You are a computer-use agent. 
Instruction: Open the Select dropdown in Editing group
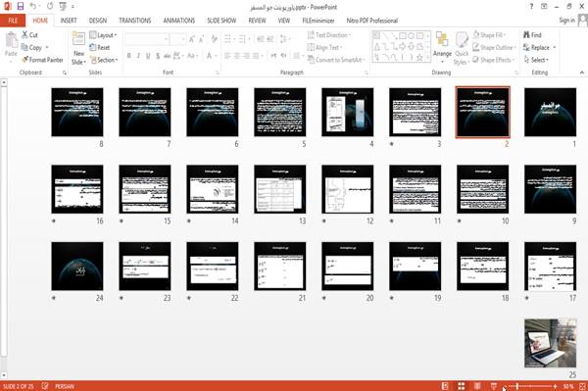click(x=536, y=60)
